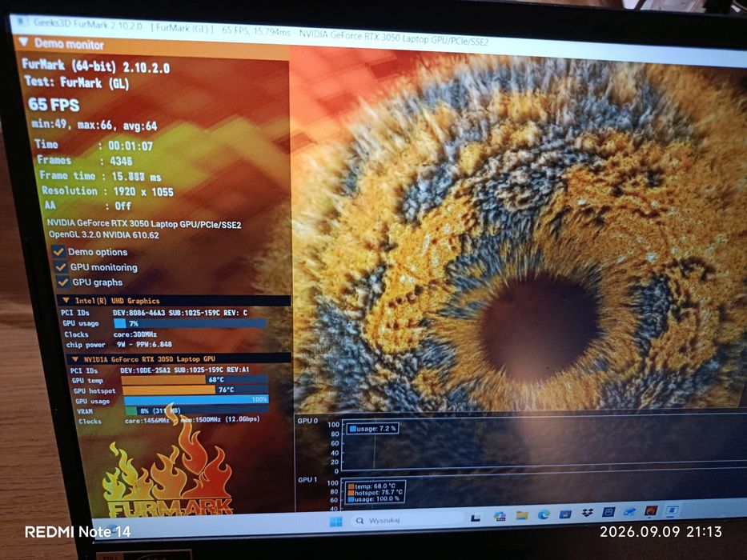Disable the GPU graphs checkbox

point(62,282)
